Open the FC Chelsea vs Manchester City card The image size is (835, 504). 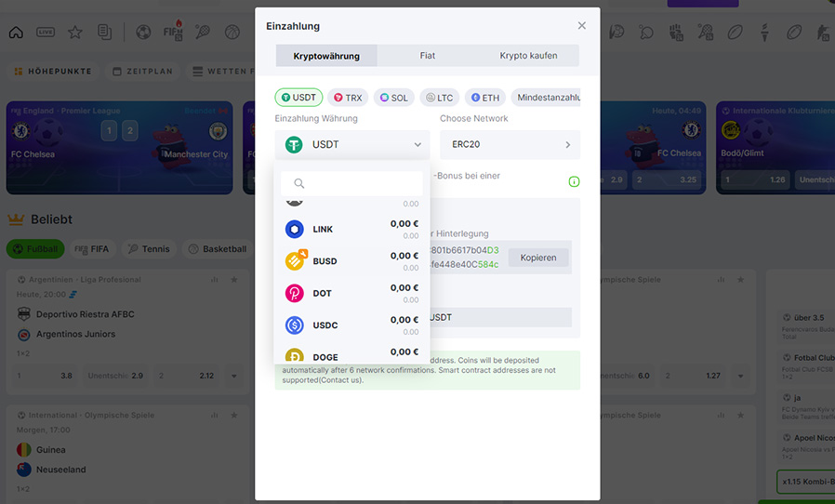(119, 148)
